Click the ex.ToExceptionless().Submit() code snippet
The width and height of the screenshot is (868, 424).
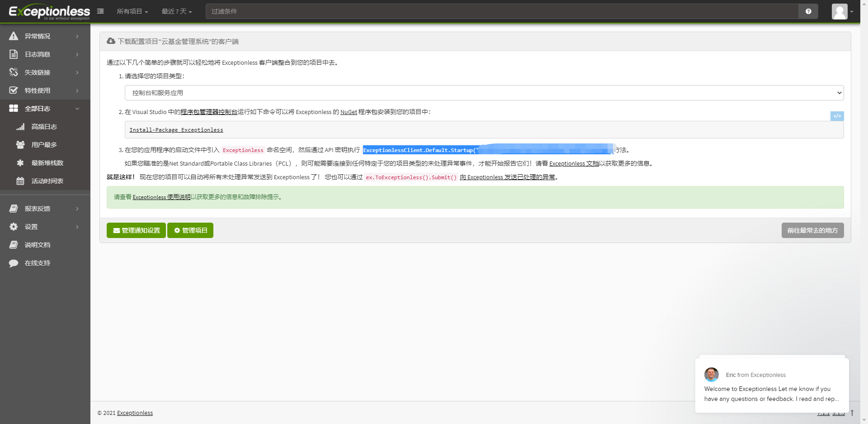pyautogui.click(x=411, y=177)
